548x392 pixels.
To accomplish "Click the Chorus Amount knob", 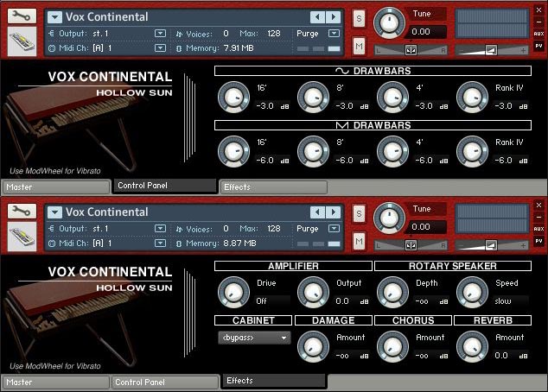I will pos(392,347).
